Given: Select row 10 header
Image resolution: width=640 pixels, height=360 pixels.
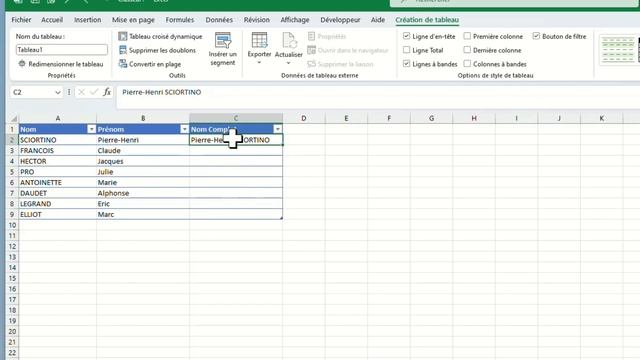Looking at the screenshot, I should coord(12,225).
